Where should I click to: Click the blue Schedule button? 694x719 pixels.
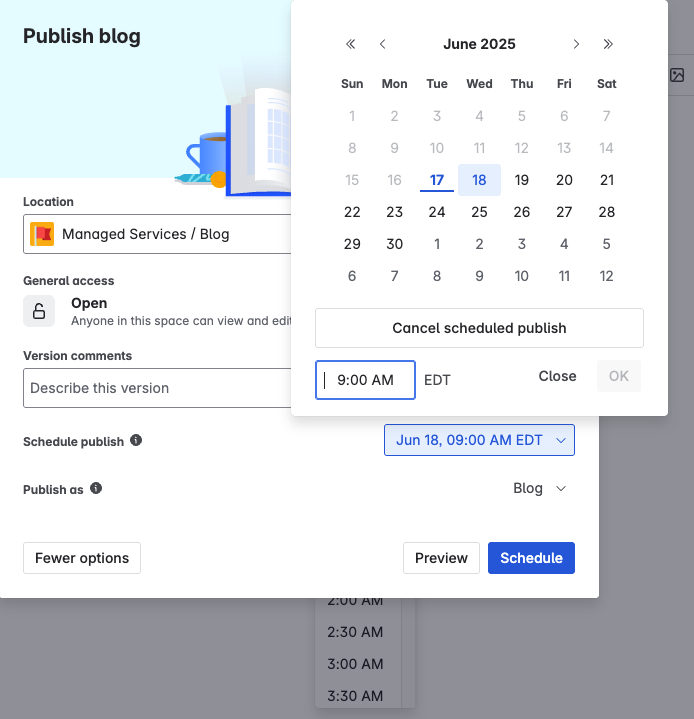tap(531, 558)
